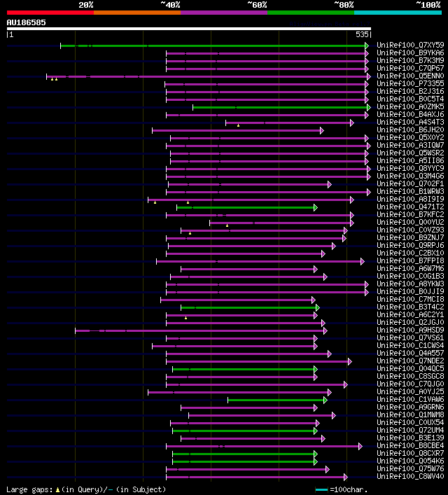Open UniRef100_Q1MWM8 entry
The image size is (448, 495).
point(410,414)
